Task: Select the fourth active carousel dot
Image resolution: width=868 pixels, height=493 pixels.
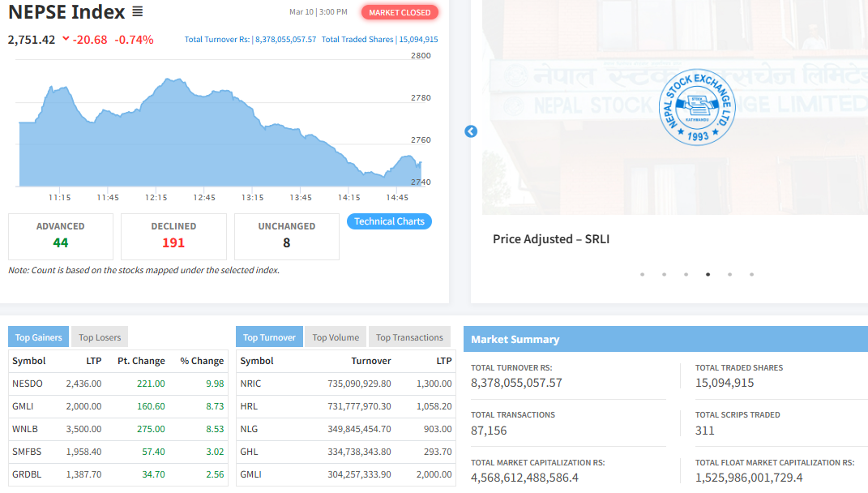Action: 708,274
